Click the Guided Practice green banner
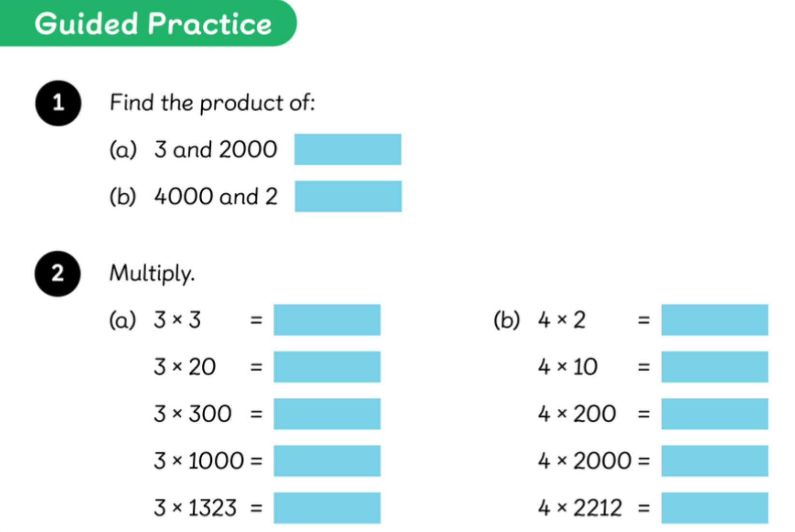This screenshot has height=532, width=795. (x=148, y=23)
